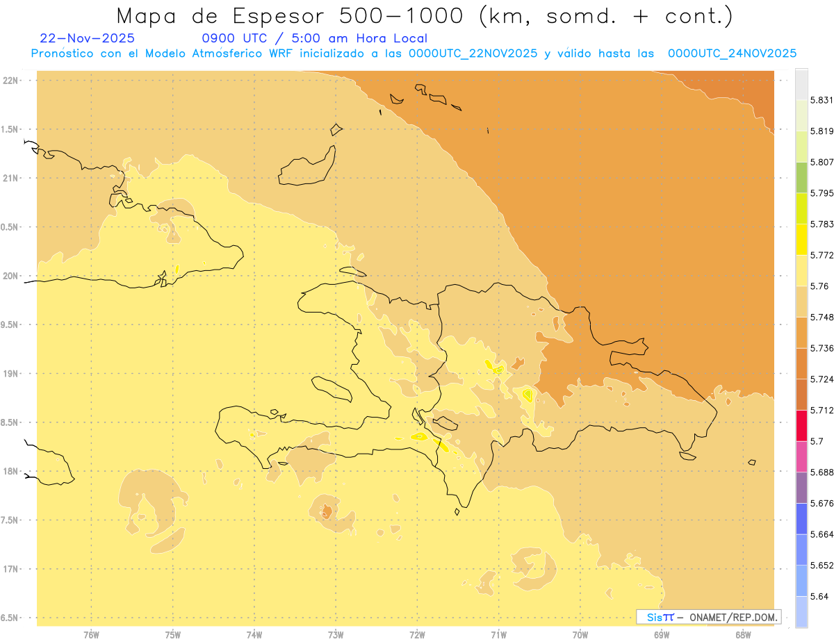Screen dimensions: 834x644
Task: Click the legend value '5.736'
Action: coord(821,348)
